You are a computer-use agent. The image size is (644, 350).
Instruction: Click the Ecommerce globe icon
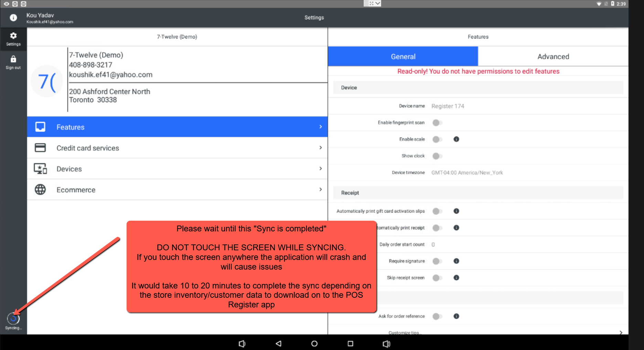coord(41,189)
